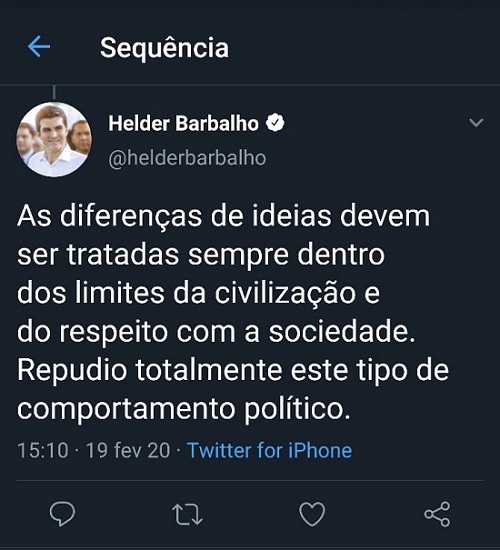Click the phrase "dos limites da civilização"
The width and height of the screenshot is (500, 550).
186,294
